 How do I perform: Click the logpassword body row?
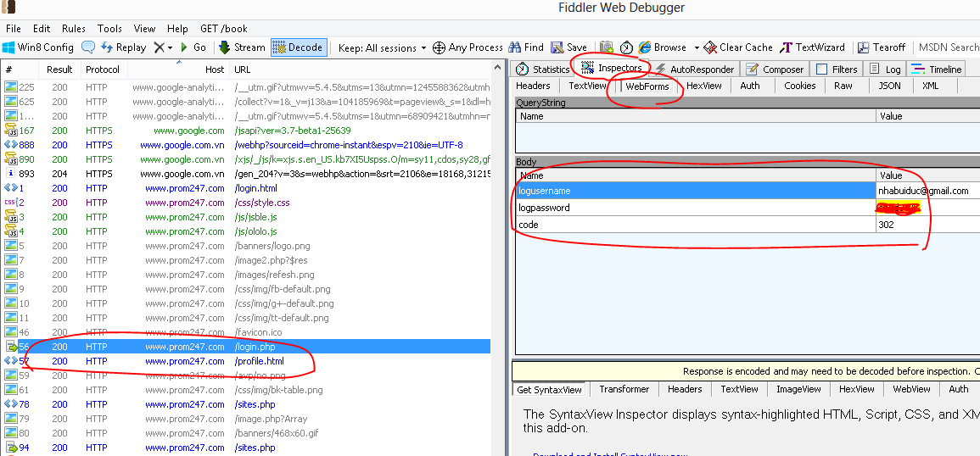click(x=748, y=208)
